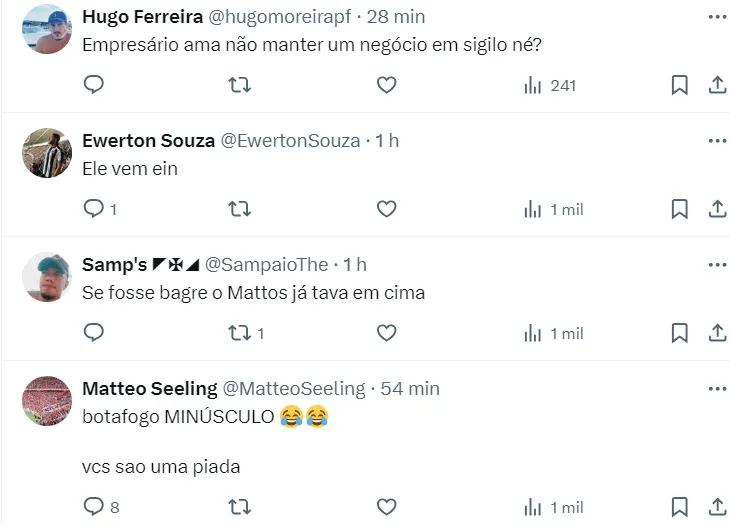Image resolution: width=730 pixels, height=525 pixels.
Task: Open more options on Ewerton Souza's tweet
Action: coord(717,141)
